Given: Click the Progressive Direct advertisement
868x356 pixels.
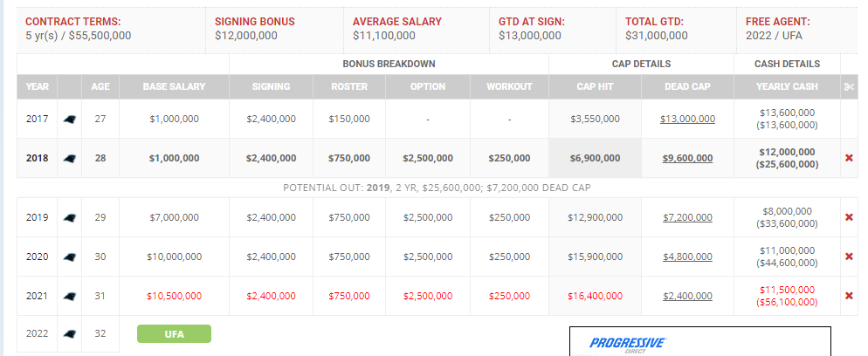Looking at the screenshot, I should coord(700,342).
